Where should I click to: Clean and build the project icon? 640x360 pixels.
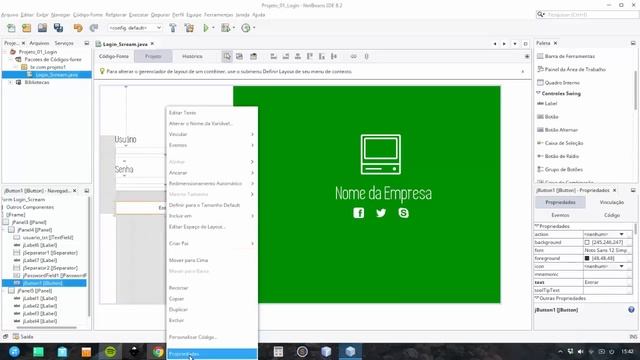(189, 28)
